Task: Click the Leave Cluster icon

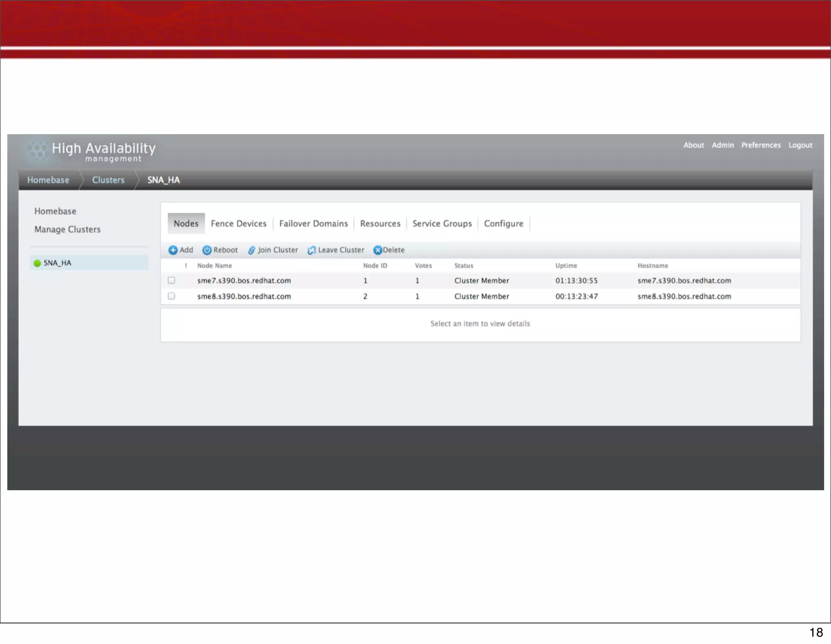Action: pos(312,250)
